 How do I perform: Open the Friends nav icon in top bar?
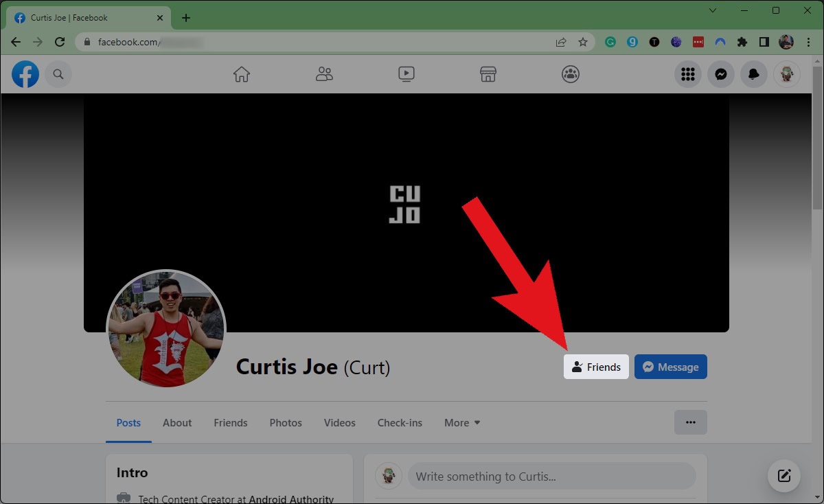[324, 74]
